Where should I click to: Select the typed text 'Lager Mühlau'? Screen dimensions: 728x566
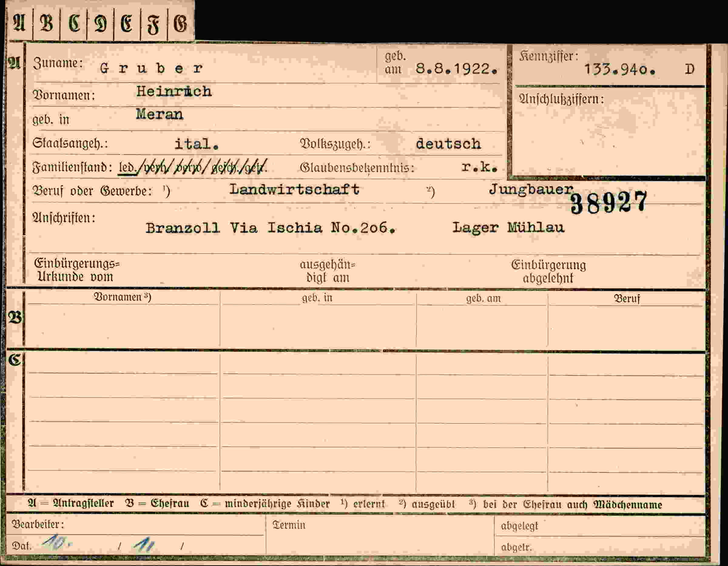(508, 228)
